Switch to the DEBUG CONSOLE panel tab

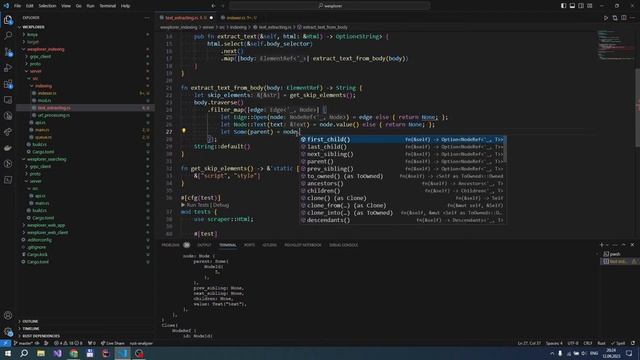343,245
